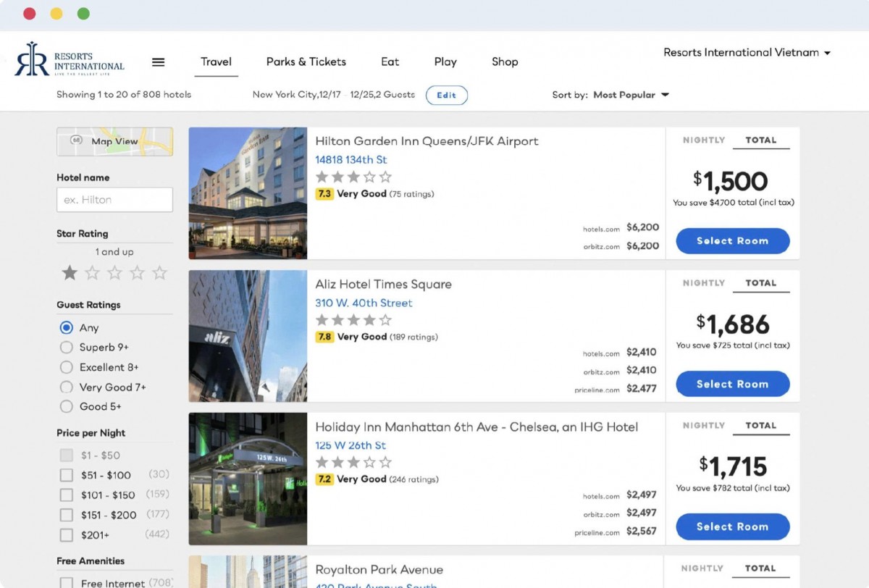Viewport: 869px width, 588px height.
Task: Expand Resorts International Vietnam dropdown
Action: coord(747,52)
